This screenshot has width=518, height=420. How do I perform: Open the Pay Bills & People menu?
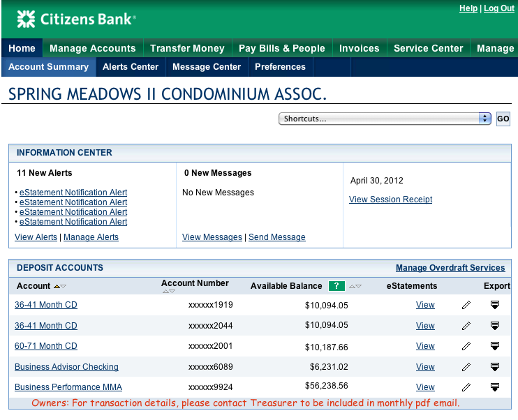point(282,48)
